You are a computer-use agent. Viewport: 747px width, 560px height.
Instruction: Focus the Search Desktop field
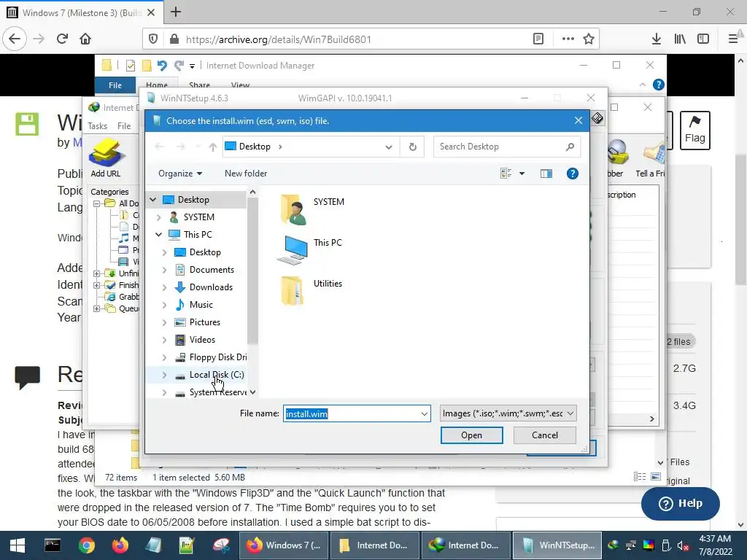507,147
